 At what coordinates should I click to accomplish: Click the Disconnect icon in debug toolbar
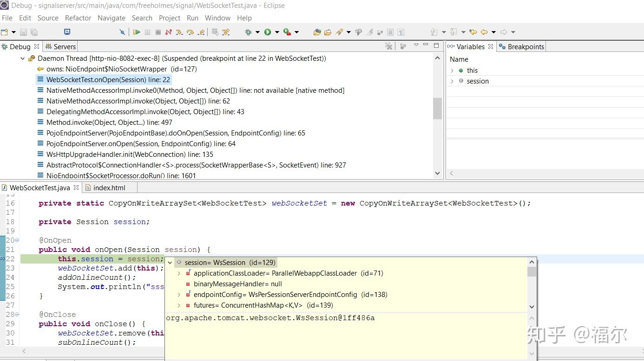168,32
